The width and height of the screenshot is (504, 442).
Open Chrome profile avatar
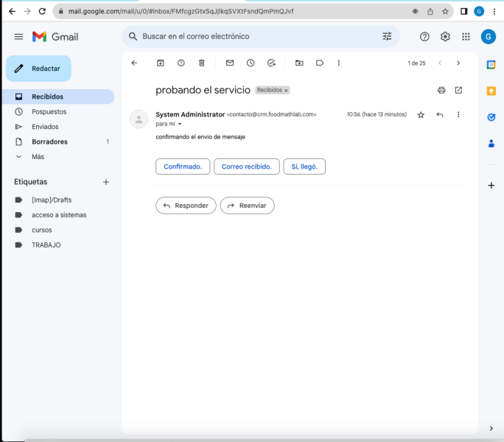click(x=479, y=12)
